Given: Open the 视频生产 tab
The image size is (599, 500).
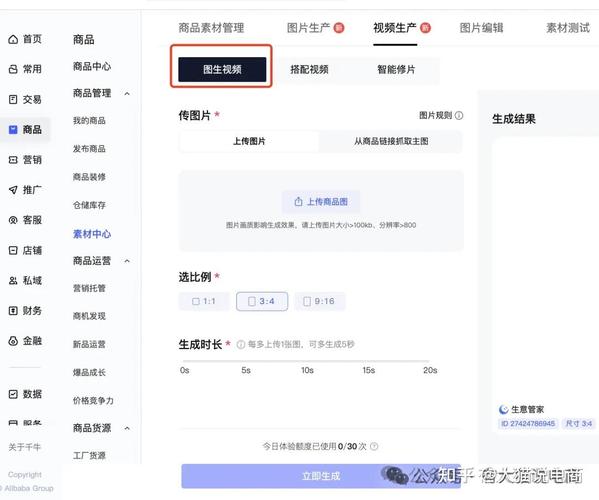Looking at the screenshot, I should [x=395, y=28].
